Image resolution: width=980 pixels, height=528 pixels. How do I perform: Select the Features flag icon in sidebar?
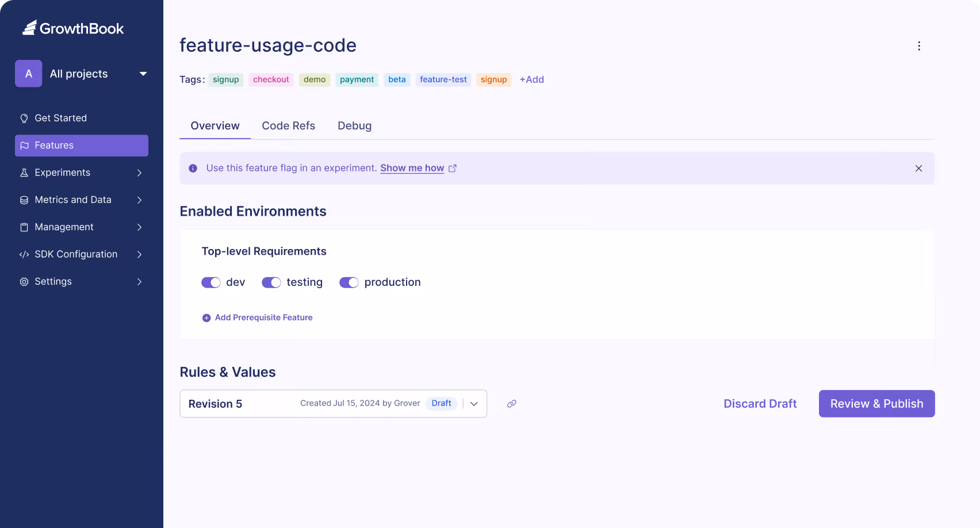click(24, 145)
